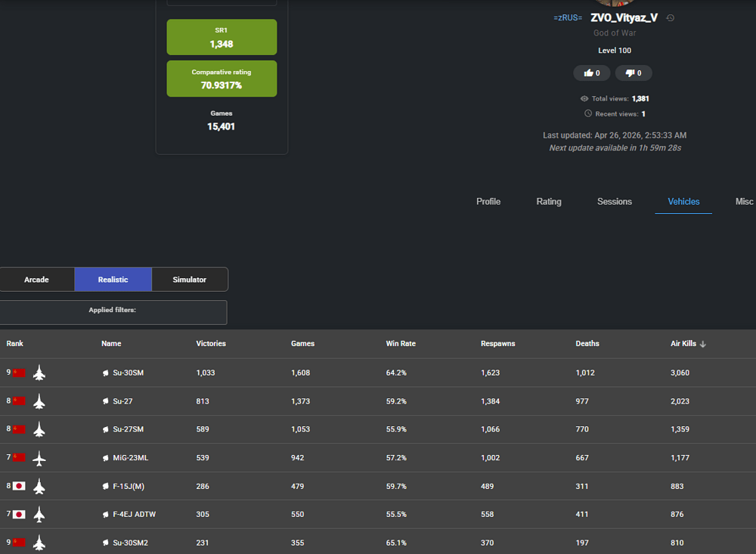Click the Su-30SM aircraft silhouette icon
Image resolution: width=756 pixels, height=554 pixels.
pos(39,373)
